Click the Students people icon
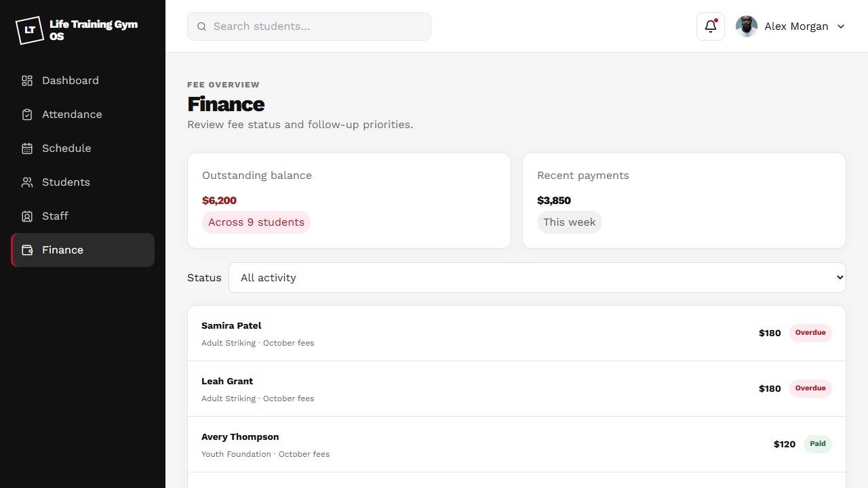This screenshot has height=488, width=868. pyautogui.click(x=27, y=182)
